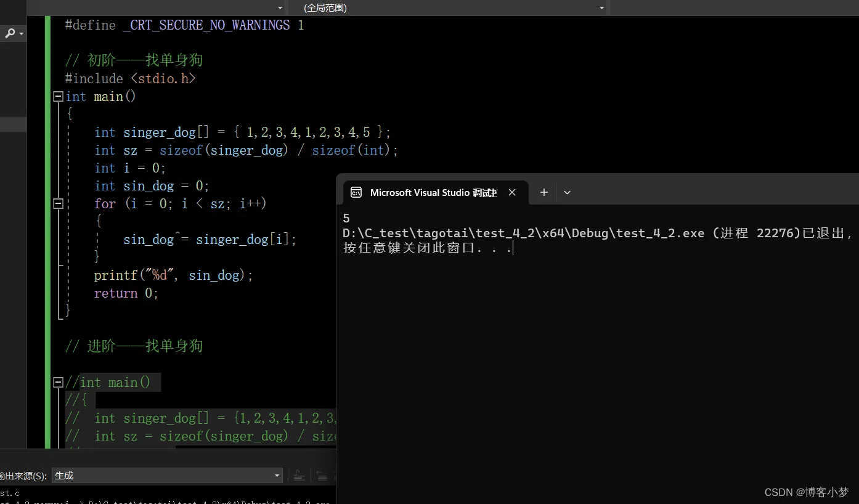This screenshot has width=859, height=504.
Task: Click the int i = 0; line
Action: pos(130,168)
